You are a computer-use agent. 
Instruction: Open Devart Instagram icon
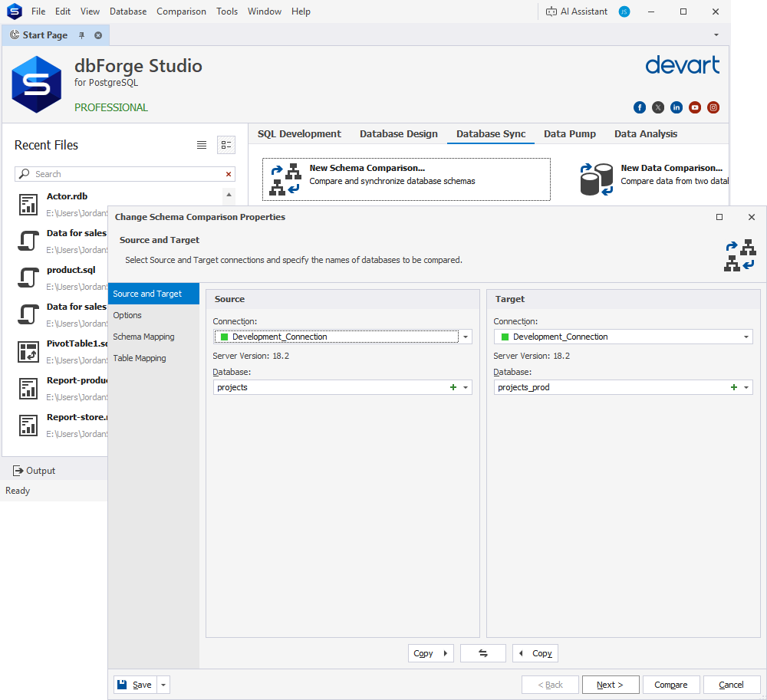click(713, 107)
